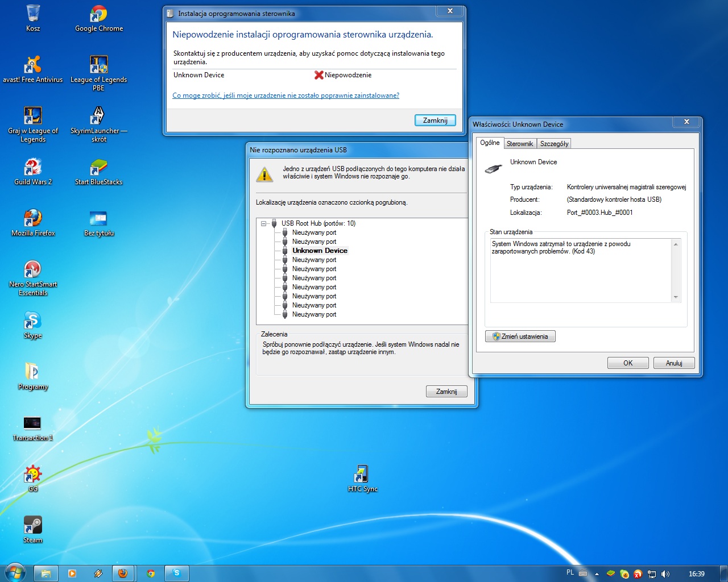Click the Graj w League of Legends icon

33,124
